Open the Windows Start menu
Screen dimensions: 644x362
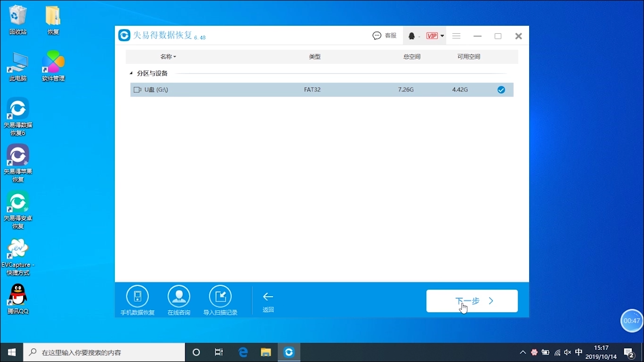click(11, 352)
